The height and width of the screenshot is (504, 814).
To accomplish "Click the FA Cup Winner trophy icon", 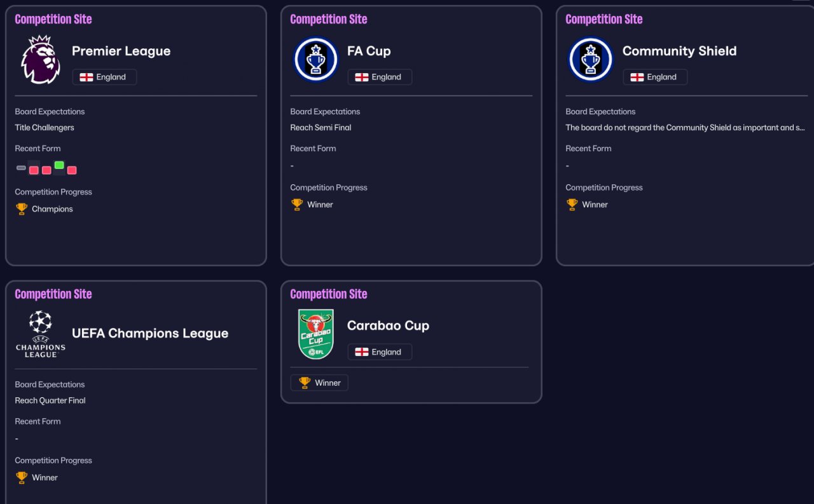I will [x=297, y=205].
